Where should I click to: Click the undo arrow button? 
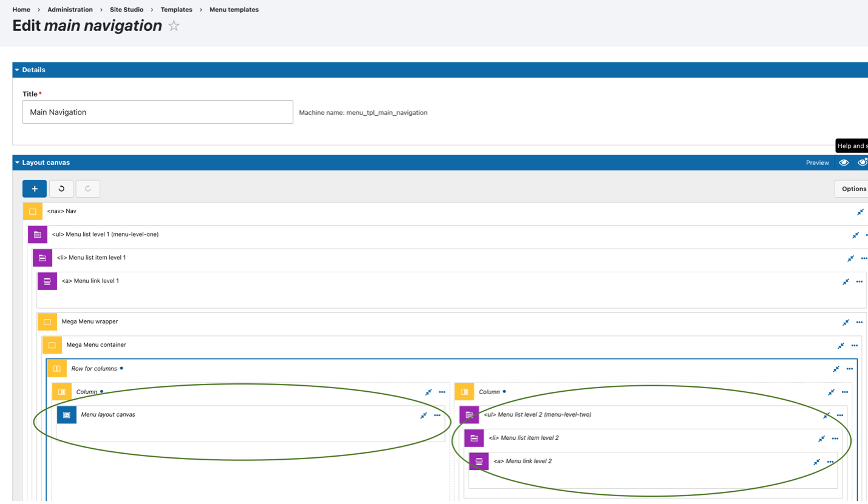click(x=61, y=189)
